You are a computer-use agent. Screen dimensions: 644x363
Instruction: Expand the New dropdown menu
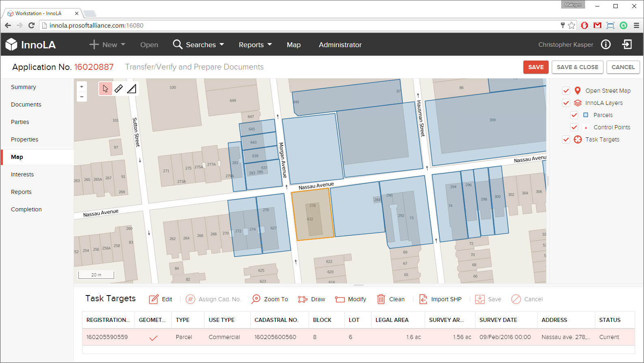(x=107, y=45)
